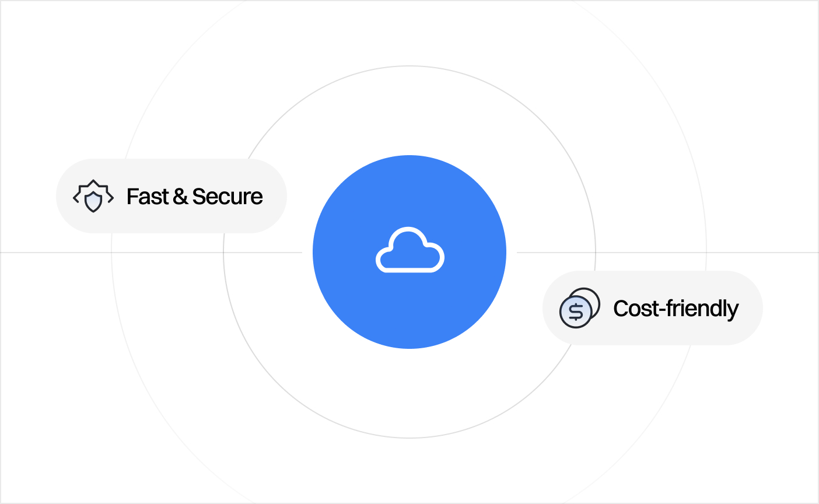Click the word "Fast" in the left badge

coord(148,197)
